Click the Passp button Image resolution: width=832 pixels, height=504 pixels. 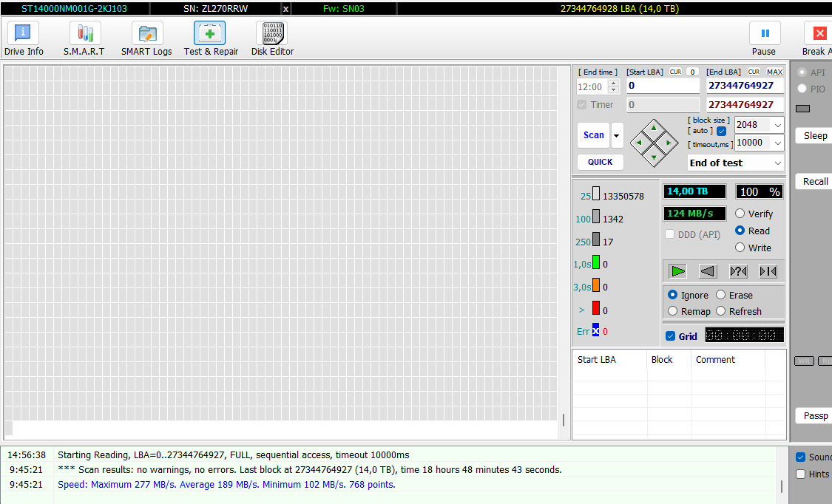pyautogui.click(x=814, y=415)
